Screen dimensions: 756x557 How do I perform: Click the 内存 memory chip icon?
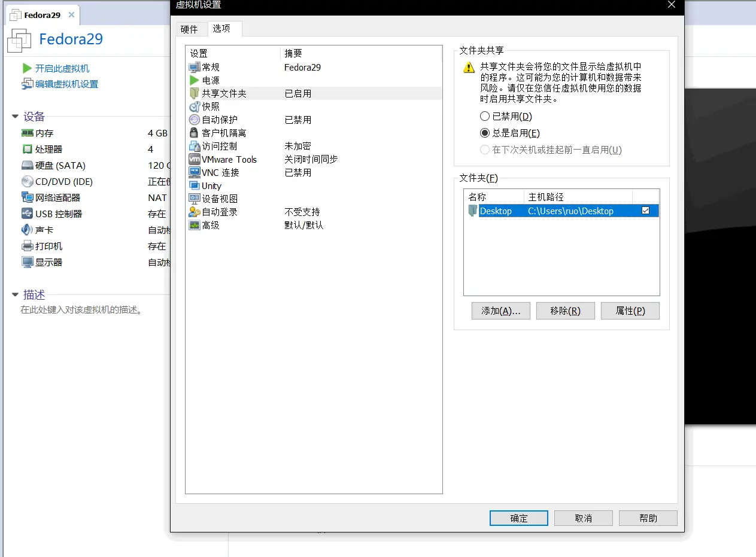pos(27,133)
